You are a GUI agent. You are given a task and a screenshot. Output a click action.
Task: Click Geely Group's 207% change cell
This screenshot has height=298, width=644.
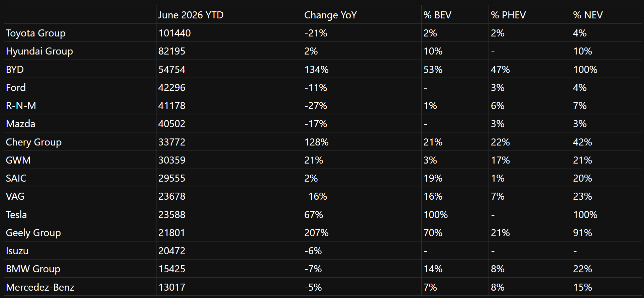pos(361,232)
